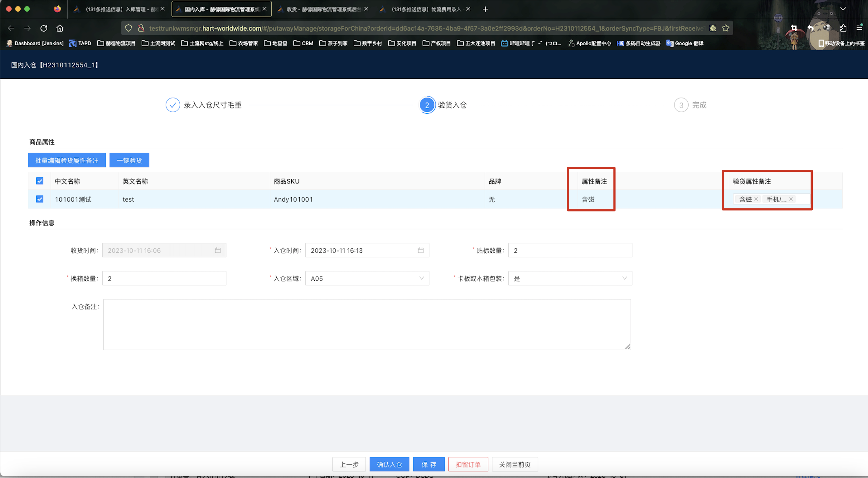Open the tab list chevron at top right
This screenshot has width=868, height=478.
[843, 9]
